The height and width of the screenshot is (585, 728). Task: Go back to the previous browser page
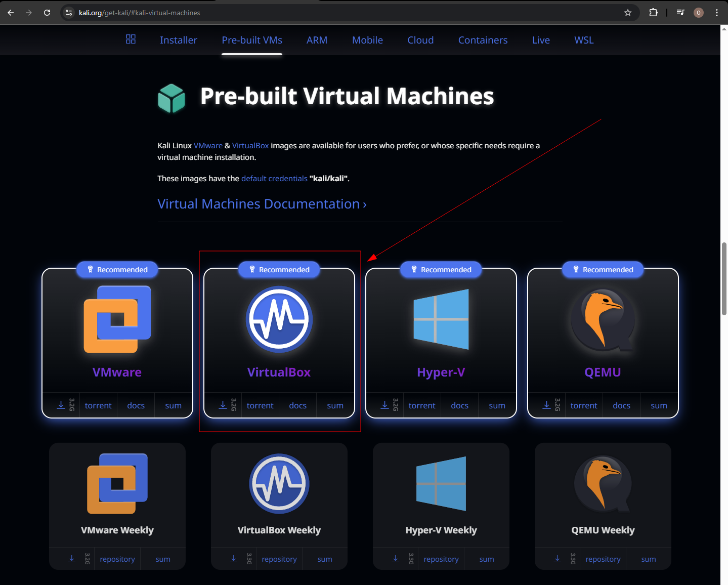tap(11, 13)
